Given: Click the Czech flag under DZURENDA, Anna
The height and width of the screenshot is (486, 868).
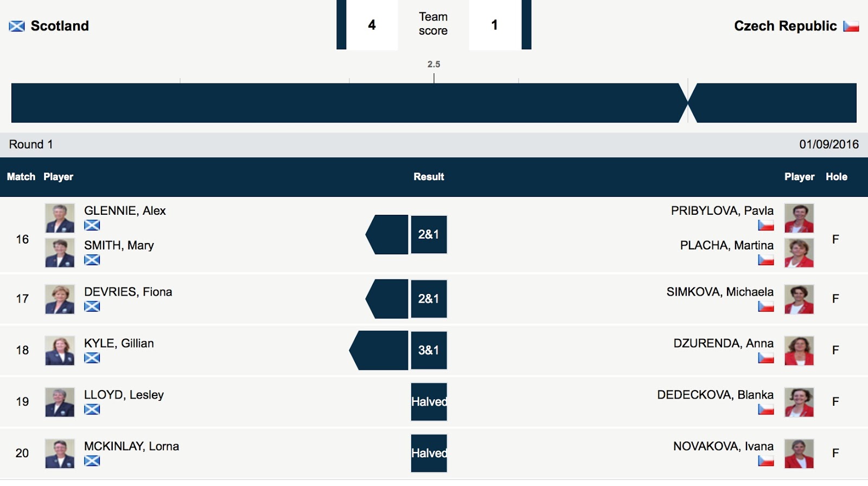Looking at the screenshot, I should (x=766, y=358).
